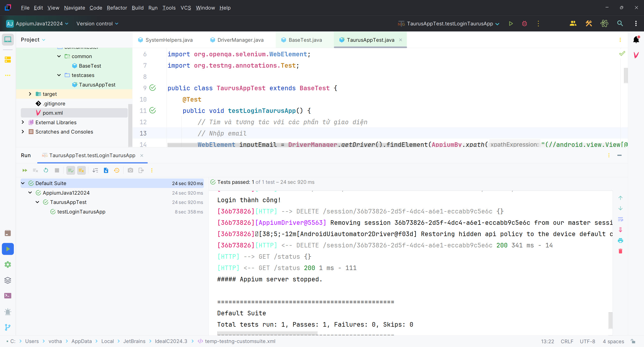This screenshot has width=644, height=347.
Task: Print console output icon
Action: (x=620, y=240)
